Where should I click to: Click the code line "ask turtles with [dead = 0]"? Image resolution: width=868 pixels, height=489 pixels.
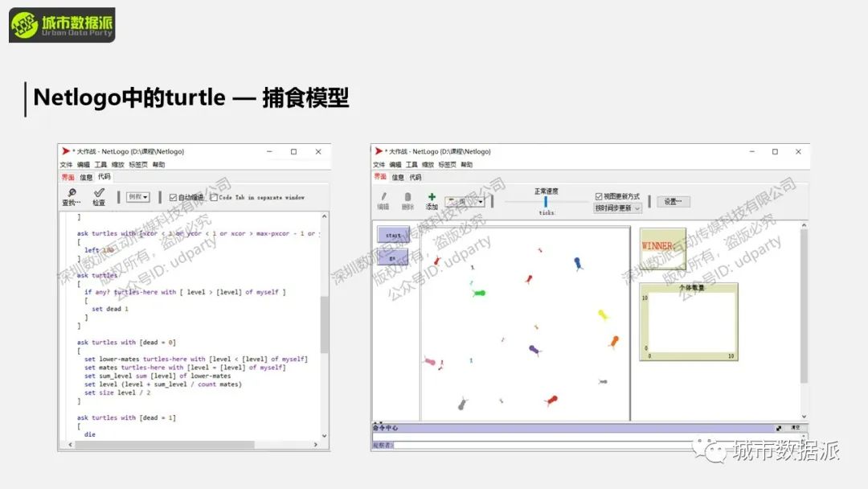(126, 343)
